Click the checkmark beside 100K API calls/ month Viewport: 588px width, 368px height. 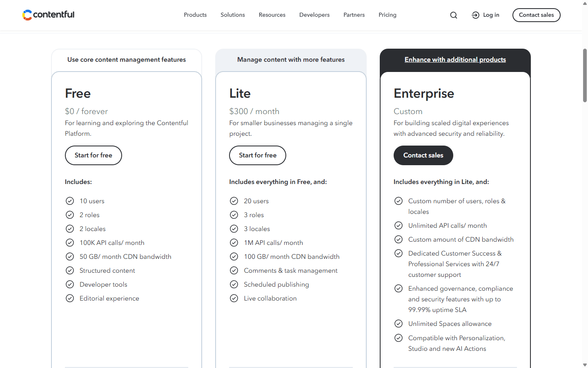pyautogui.click(x=70, y=242)
